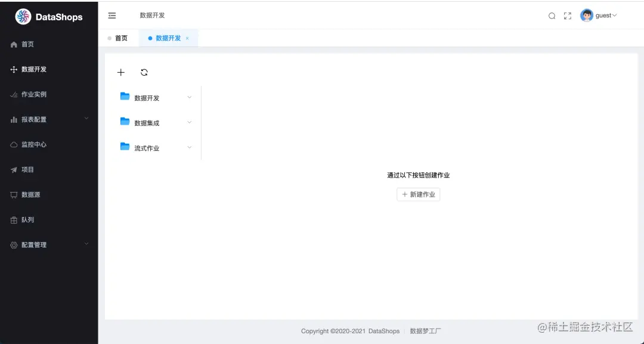This screenshot has height=344, width=644.
Task: Open the 队列 queue page
Action: [26, 219]
